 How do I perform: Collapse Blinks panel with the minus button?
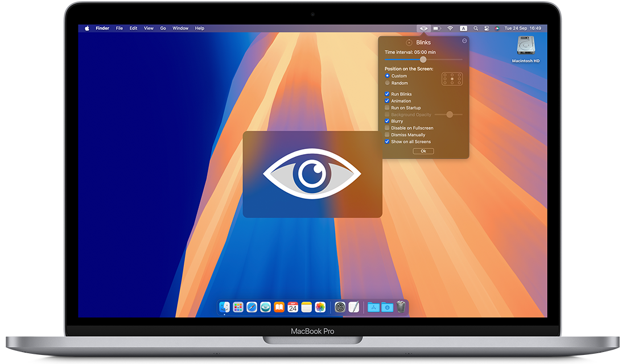(464, 41)
